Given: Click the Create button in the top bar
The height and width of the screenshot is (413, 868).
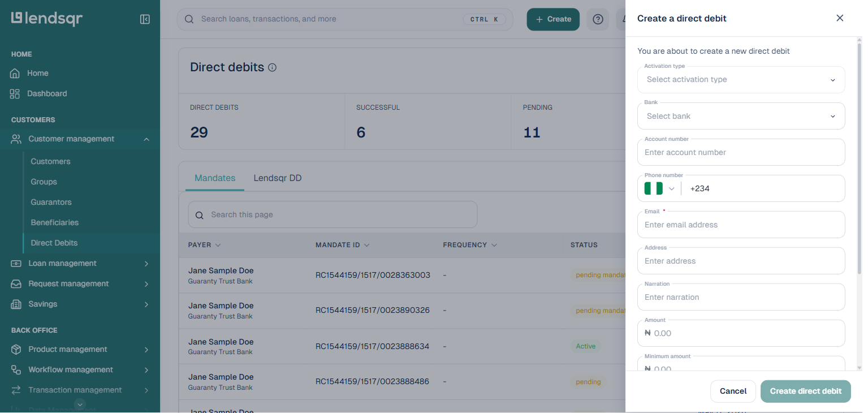Looking at the screenshot, I should [x=553, y=19].
